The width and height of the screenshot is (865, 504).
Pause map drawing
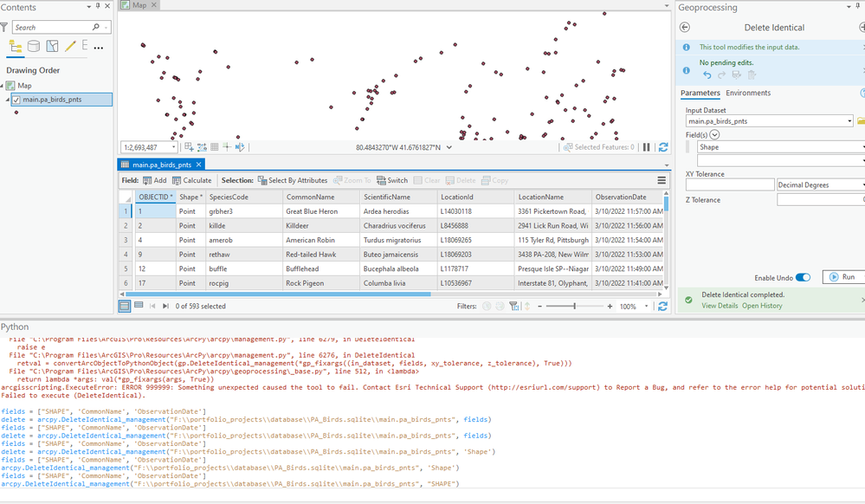(x=646, y=147)
